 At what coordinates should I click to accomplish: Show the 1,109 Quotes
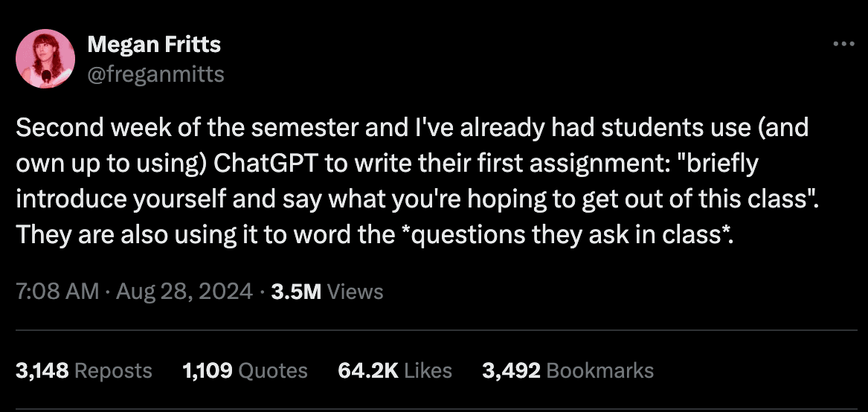click(245, 370)
